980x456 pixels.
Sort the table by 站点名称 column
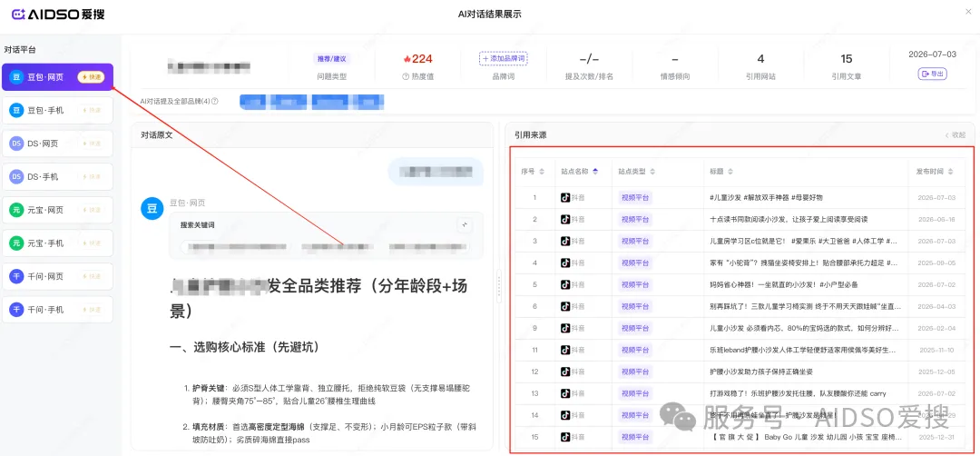click(595, 172)
